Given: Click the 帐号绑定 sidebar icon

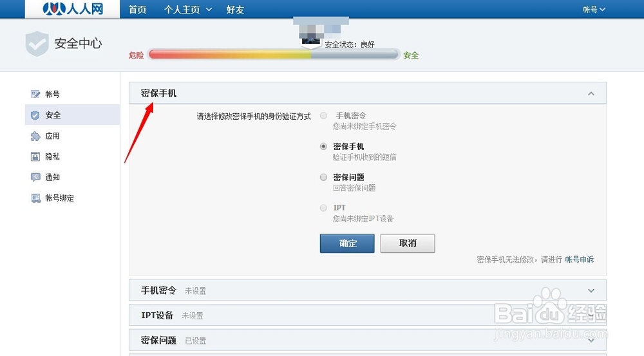Looking at the screenshot, I should pyautogui.click(x=35, y=198).
